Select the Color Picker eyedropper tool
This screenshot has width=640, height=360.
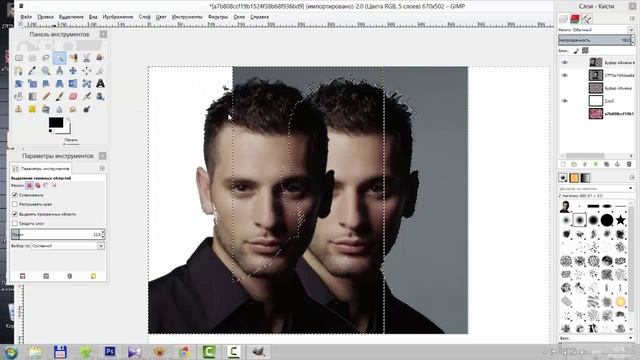(32, 71)
